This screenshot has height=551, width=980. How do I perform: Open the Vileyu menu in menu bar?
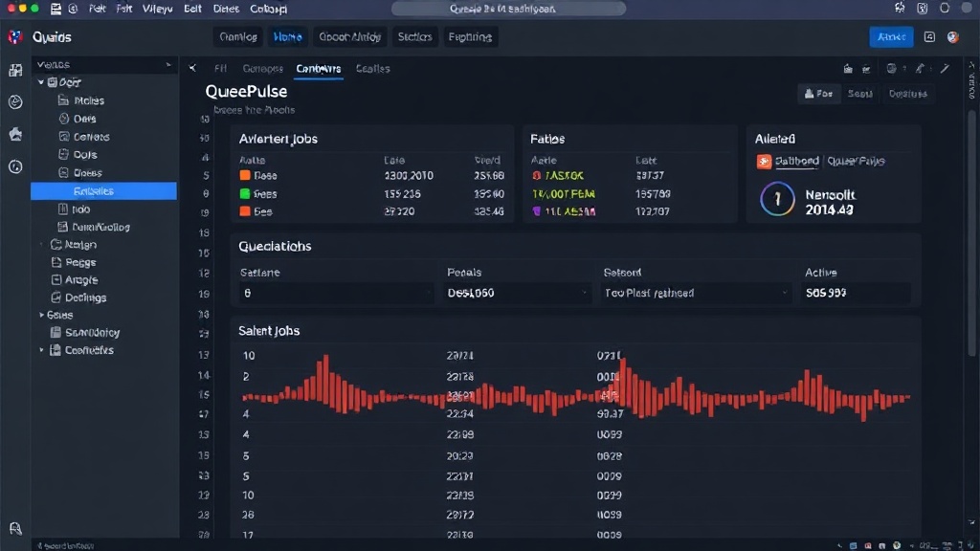click(157, 9)
